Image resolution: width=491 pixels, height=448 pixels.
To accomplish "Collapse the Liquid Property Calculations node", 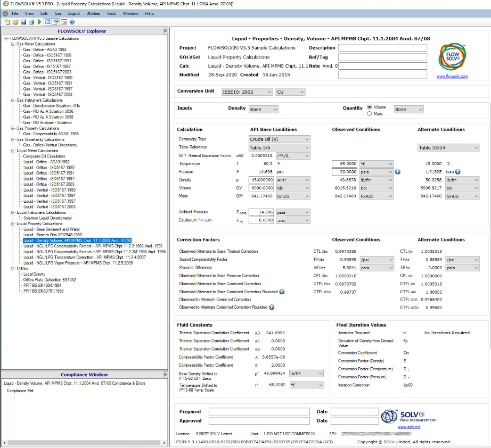I will coord(13,223).
